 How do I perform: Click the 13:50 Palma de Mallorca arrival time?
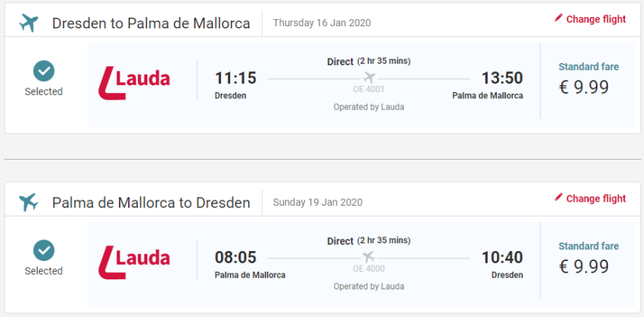(501, 78)
